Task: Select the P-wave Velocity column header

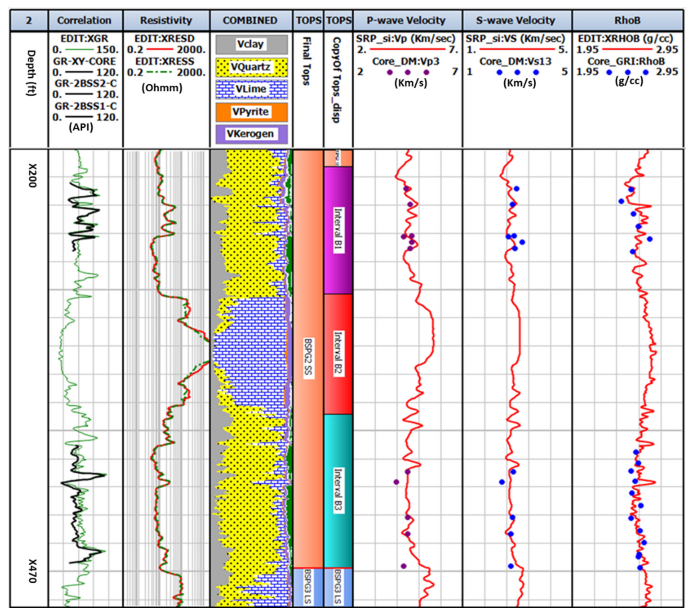Action: (x=406, y=21)
